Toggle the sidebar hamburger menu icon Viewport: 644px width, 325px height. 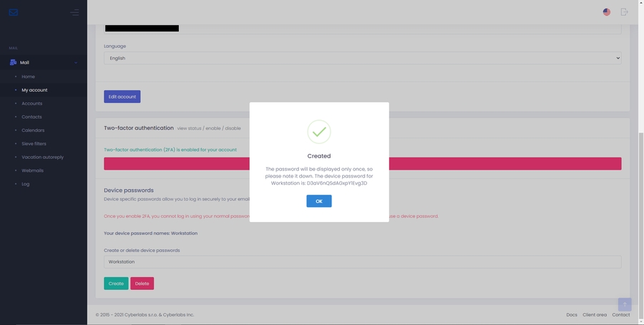(x=74, y=12)
